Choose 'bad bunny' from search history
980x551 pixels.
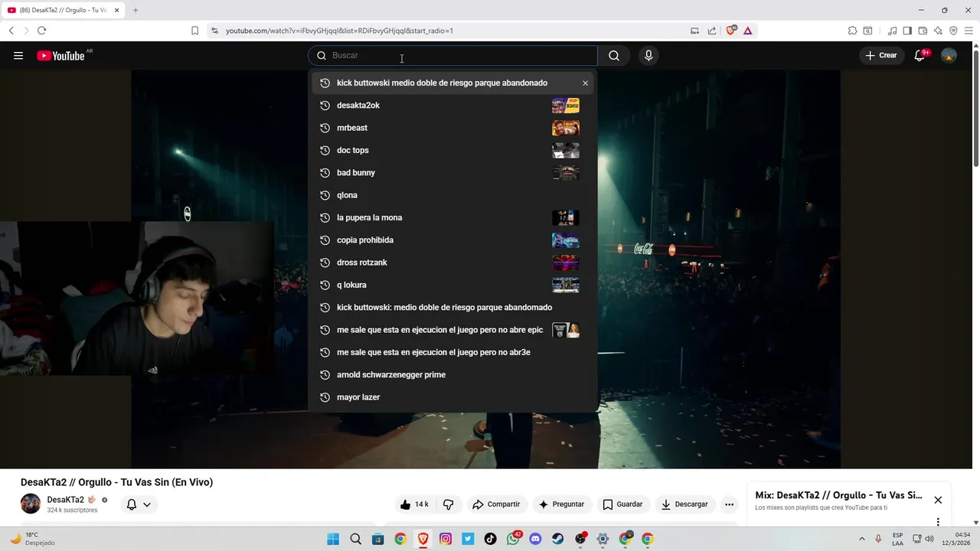(452, 172)
